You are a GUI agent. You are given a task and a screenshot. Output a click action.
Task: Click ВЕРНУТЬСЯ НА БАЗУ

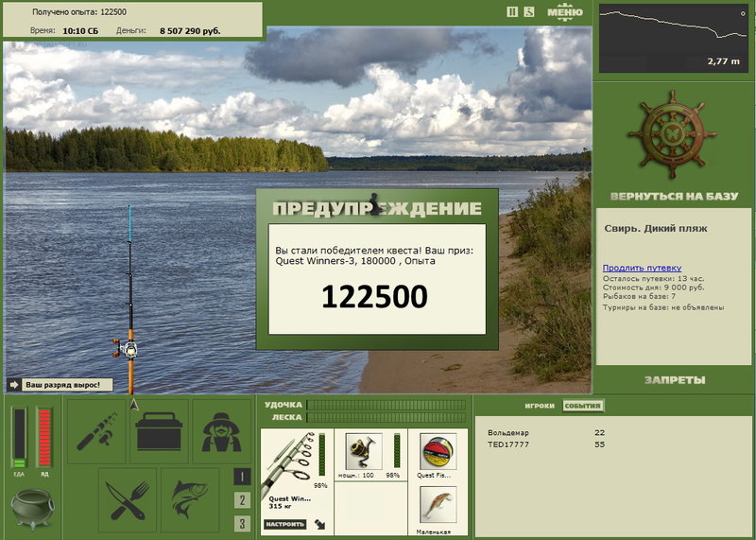pyautogui.click(x=674, y=196)
